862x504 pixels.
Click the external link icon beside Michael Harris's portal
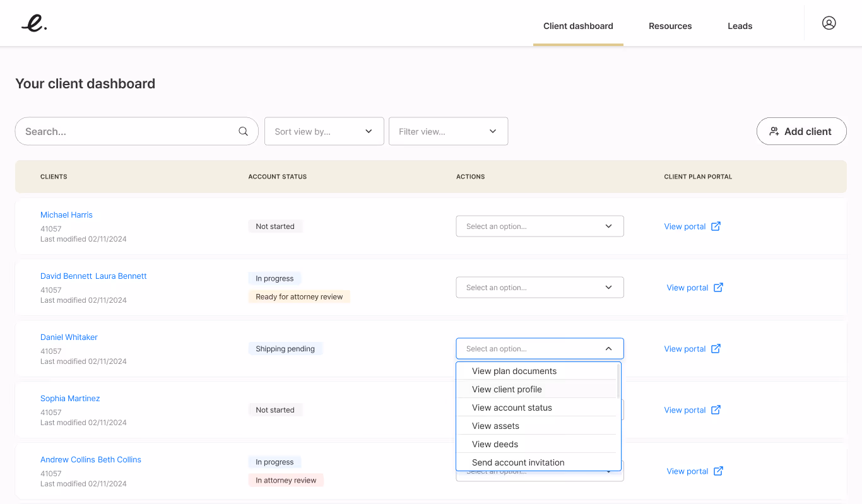[x=716, y=226]
